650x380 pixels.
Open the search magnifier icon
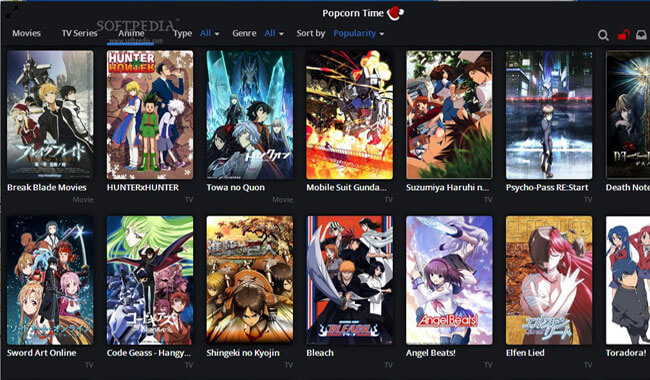click(603, 35)
